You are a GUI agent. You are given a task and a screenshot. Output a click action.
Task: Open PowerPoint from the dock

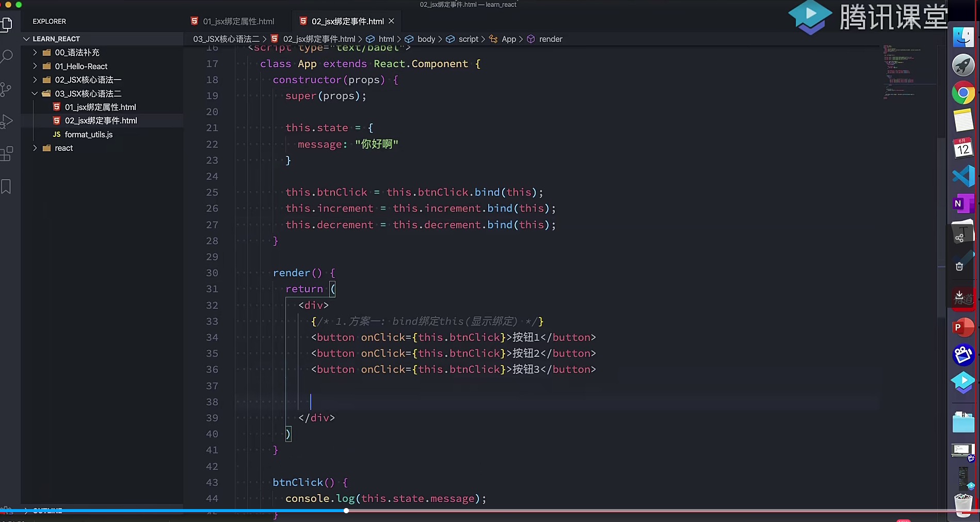pyautogui.click(x=963, y=327)
